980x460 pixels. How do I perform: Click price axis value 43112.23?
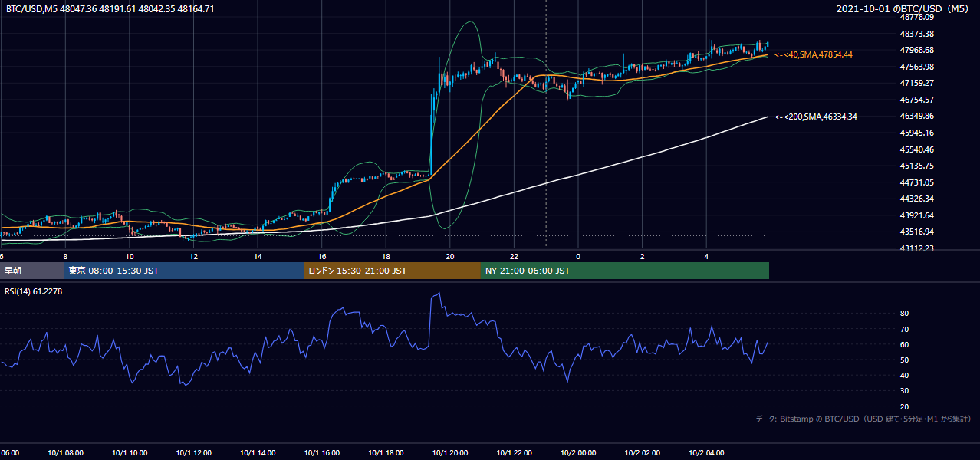pyautogui.click(x=916, y=248)
